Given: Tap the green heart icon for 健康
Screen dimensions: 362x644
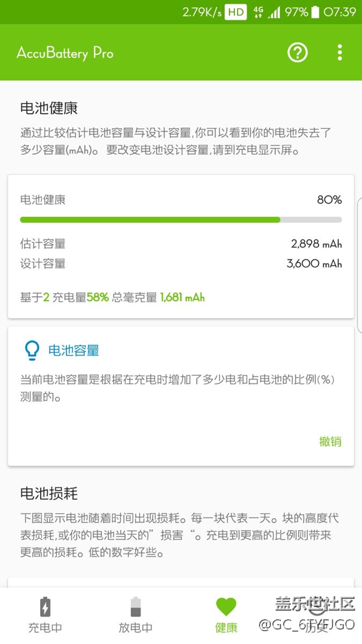Looking at the screenshot, I should 226,607.
